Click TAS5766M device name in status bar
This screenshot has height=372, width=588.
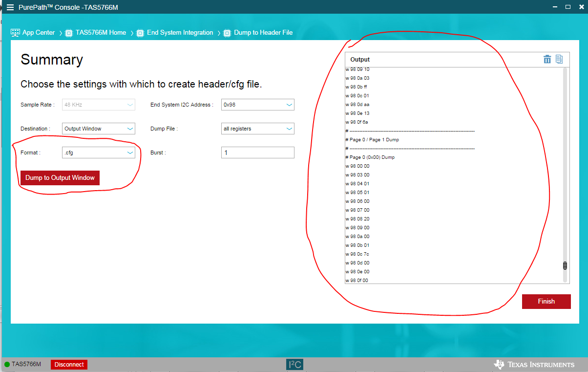26,364
